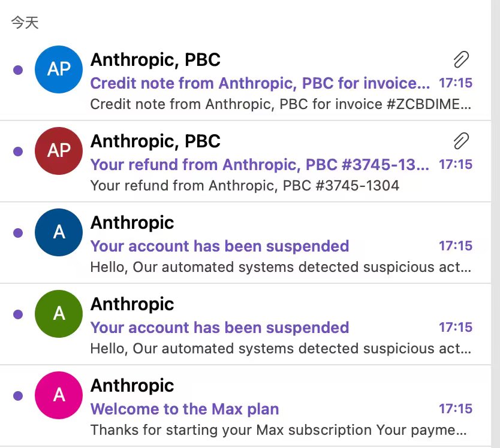Click blue AP avatar of credit note email

(59, 69)
